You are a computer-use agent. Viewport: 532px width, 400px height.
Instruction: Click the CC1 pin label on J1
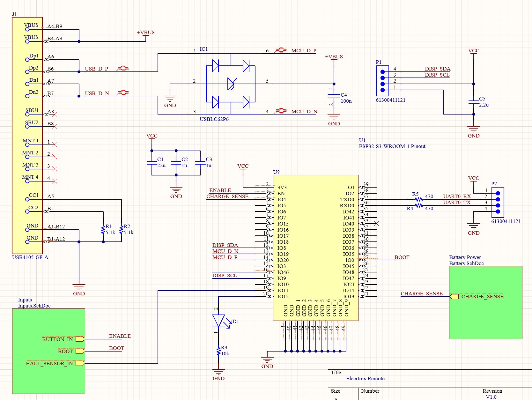point(33,195)
